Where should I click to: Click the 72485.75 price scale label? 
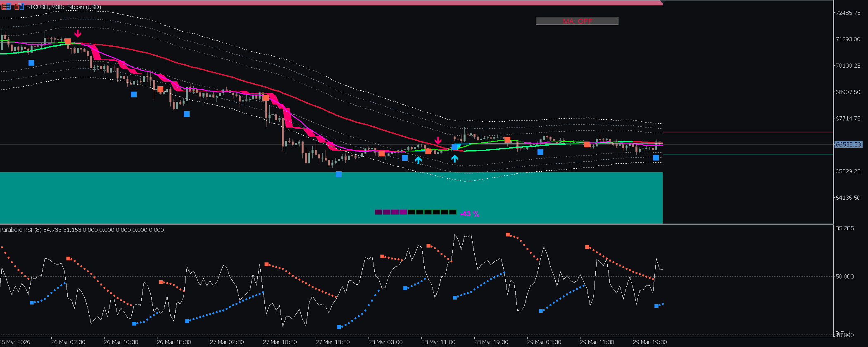pos(848,13)
